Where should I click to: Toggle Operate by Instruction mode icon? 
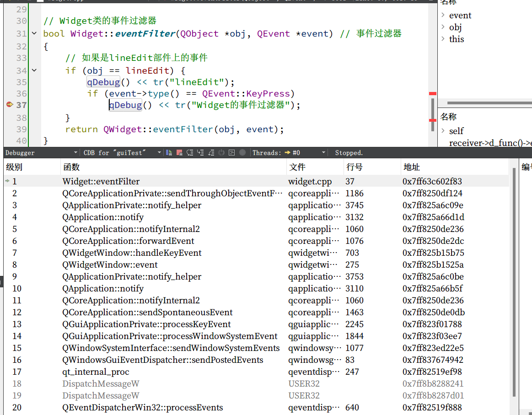232,153
